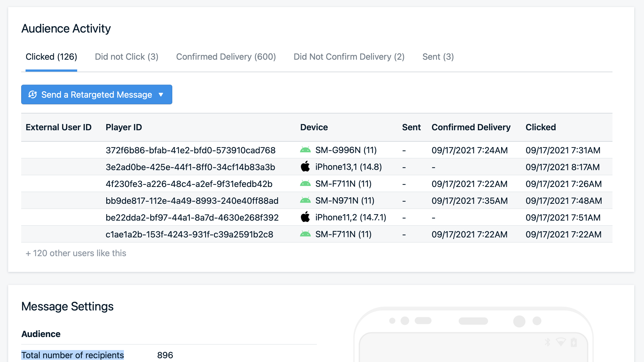Click the Audience Activity heading
Screen dimensions: 644x362
click(x=66, y=28)
